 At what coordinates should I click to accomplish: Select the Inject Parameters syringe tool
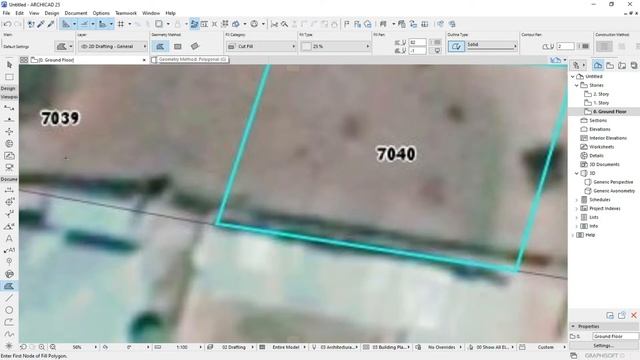51,24
